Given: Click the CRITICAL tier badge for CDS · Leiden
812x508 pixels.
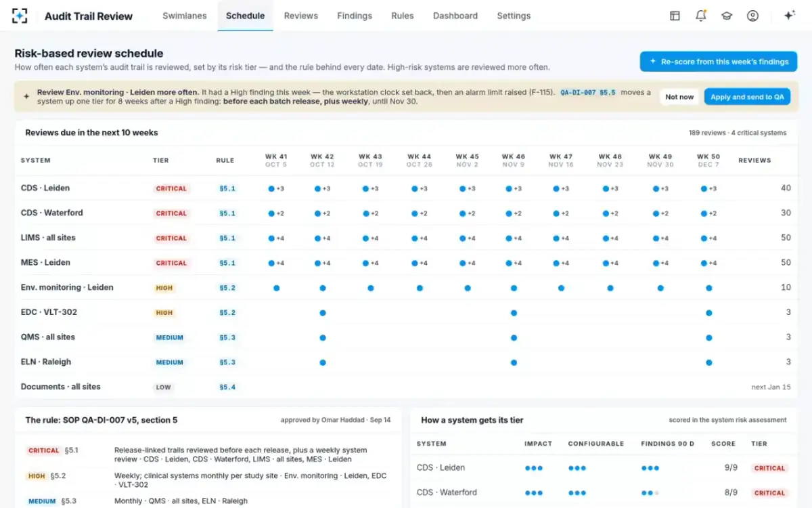Looking at the screenshot, I should 172,188.
